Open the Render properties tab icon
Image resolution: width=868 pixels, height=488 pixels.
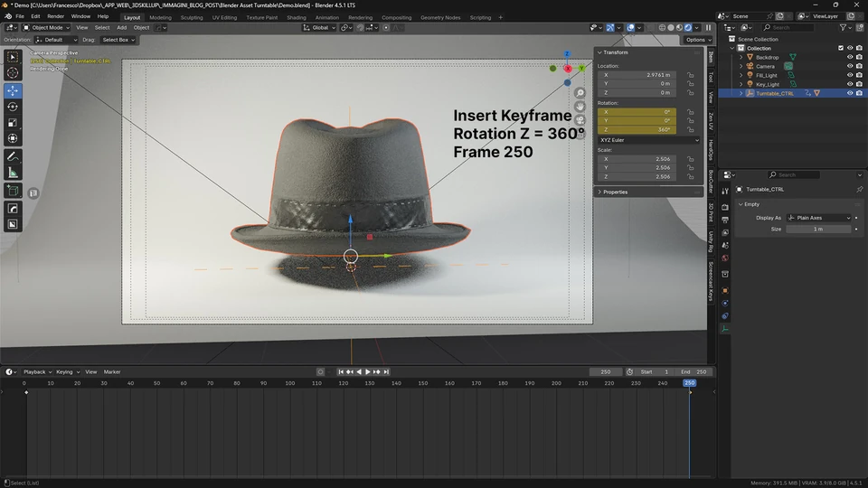[725, 207]
